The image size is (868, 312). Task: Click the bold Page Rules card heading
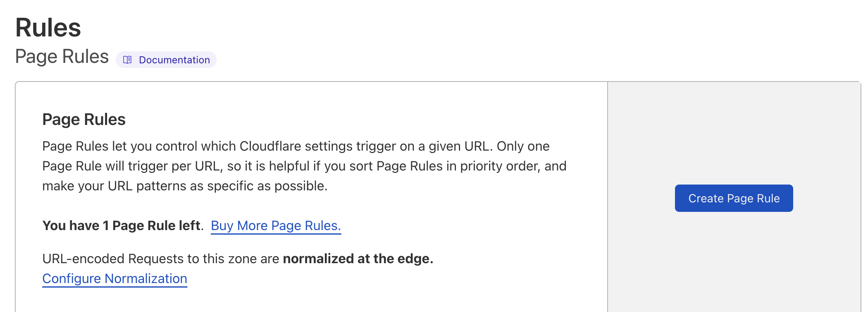pyautogui.click(x=84, y=119)
